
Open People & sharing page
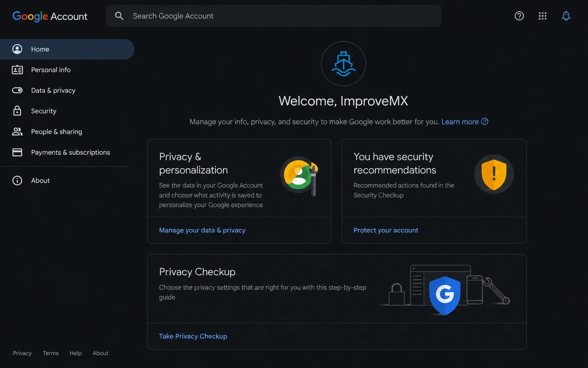67,132
